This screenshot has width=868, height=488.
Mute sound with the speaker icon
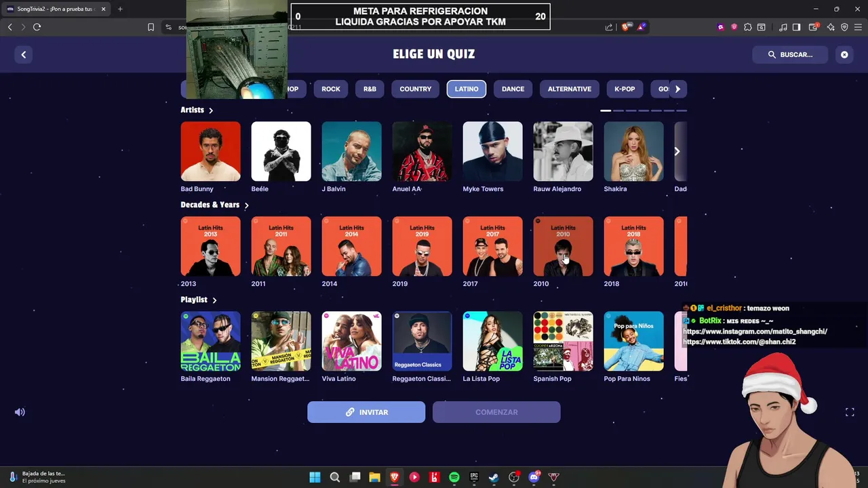point(20,412)
